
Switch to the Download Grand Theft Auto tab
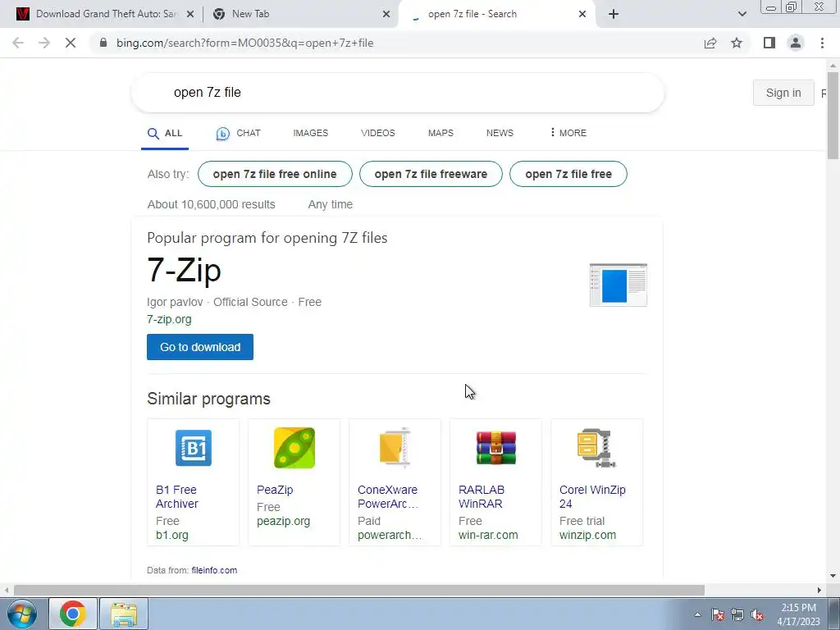105,14
